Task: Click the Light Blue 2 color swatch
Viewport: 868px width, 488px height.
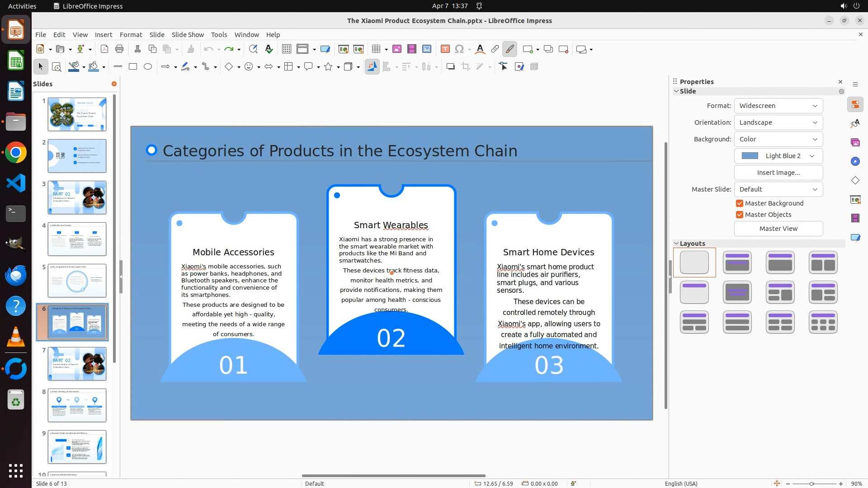Action: point(750,156)
